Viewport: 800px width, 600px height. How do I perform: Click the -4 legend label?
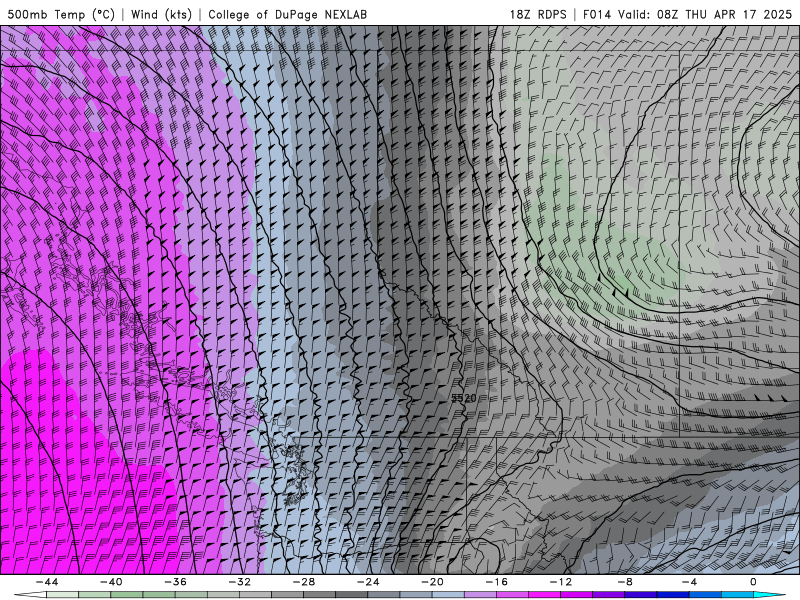(689, 582)
